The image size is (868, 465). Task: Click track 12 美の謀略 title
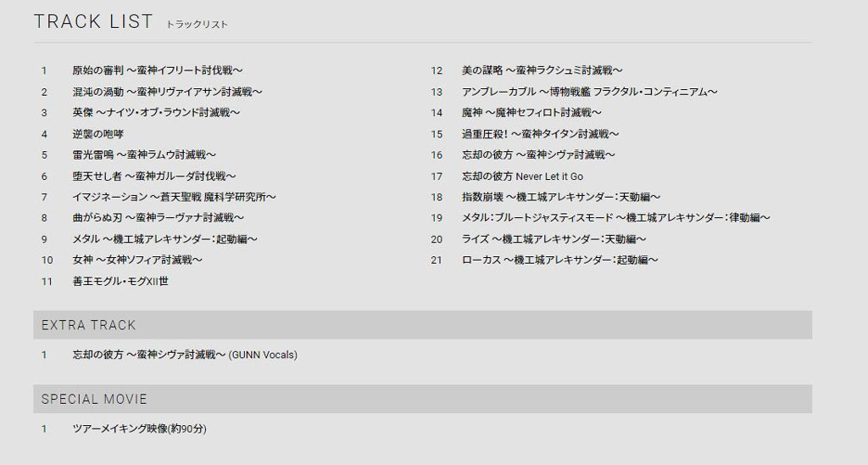click(x=542, y=70)
